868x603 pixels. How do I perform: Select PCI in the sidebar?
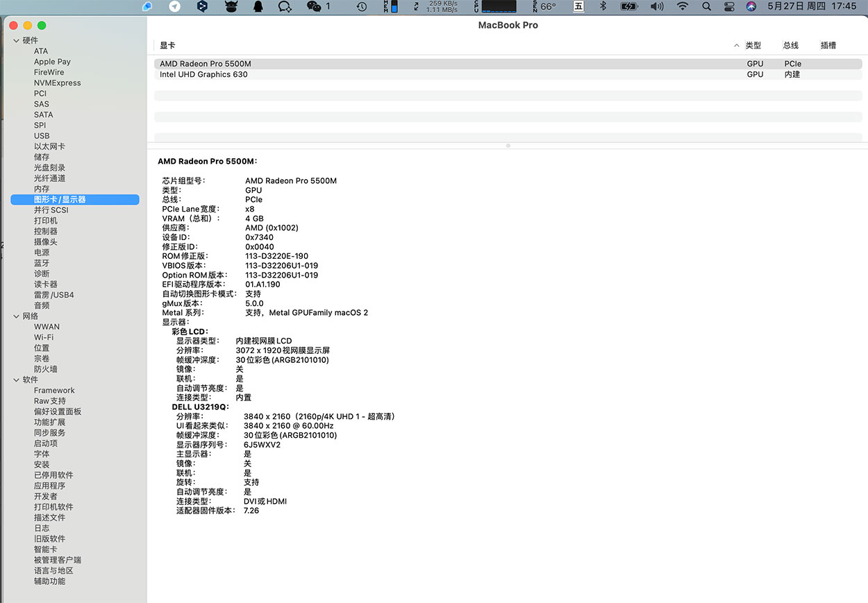pos(40,94)
